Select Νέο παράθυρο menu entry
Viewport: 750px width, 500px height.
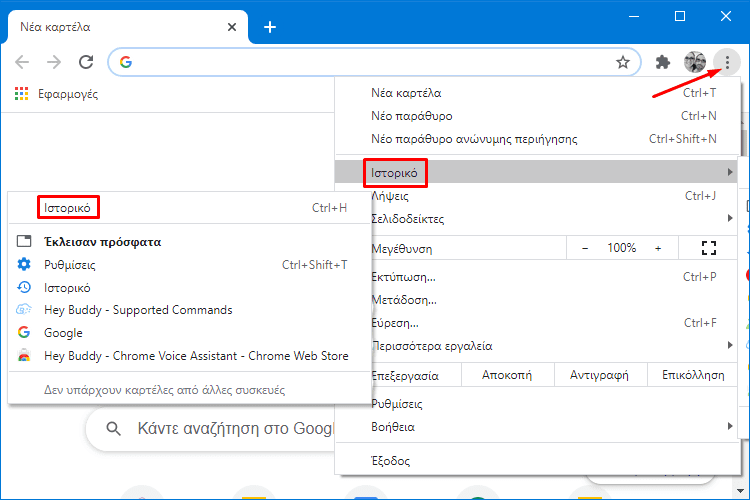tap(538, 116)
